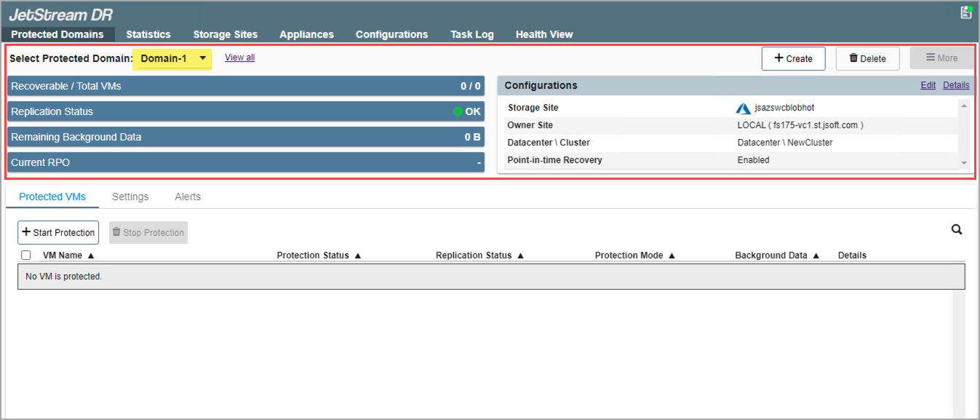The image size is (980, 420).
Task: Click the Start Protection button
Action: click(58, 232)
